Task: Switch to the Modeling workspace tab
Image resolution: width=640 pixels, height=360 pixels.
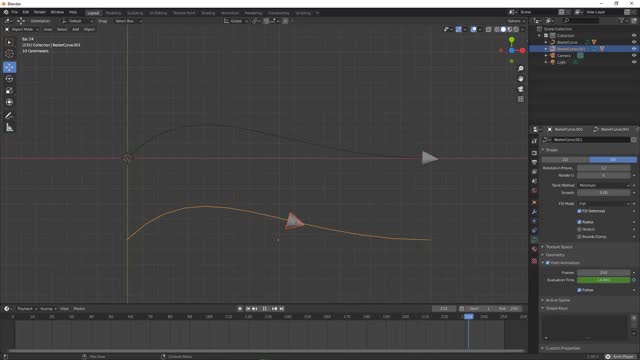Action: coord(113,13)
